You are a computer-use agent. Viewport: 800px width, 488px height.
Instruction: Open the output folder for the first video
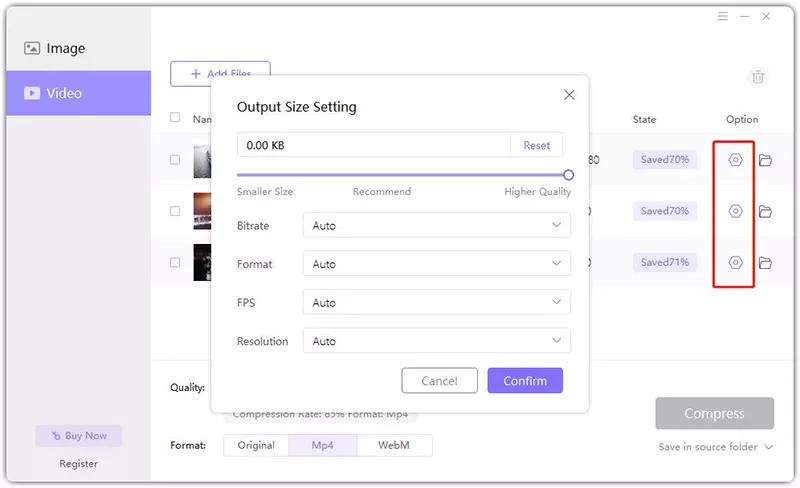[x=765, y=160]
